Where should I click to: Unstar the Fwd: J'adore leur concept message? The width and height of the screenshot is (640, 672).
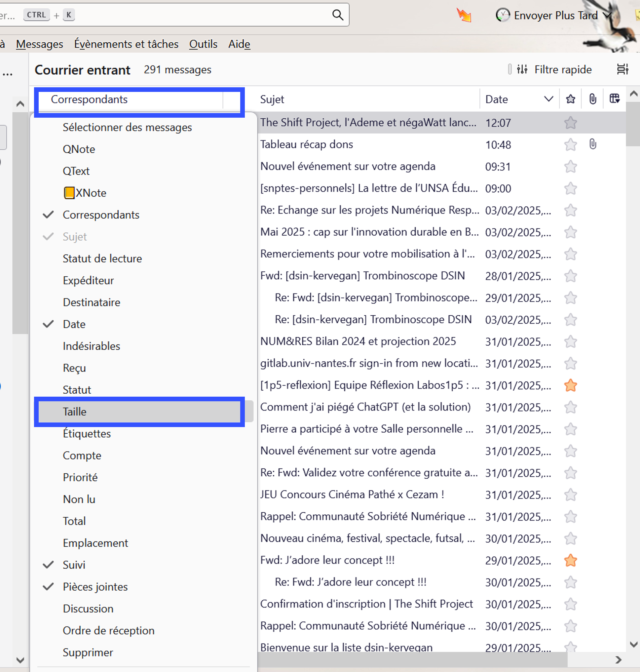[x=570, y=560]
